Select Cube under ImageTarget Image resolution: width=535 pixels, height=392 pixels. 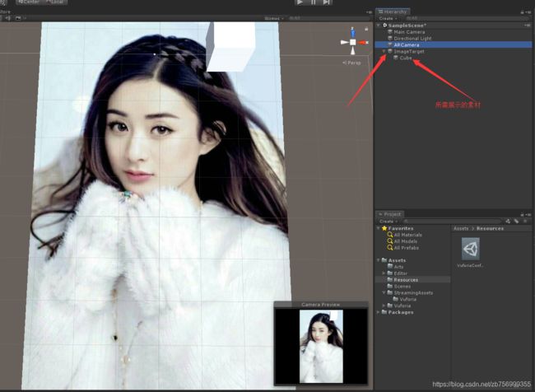pos(406,58)
